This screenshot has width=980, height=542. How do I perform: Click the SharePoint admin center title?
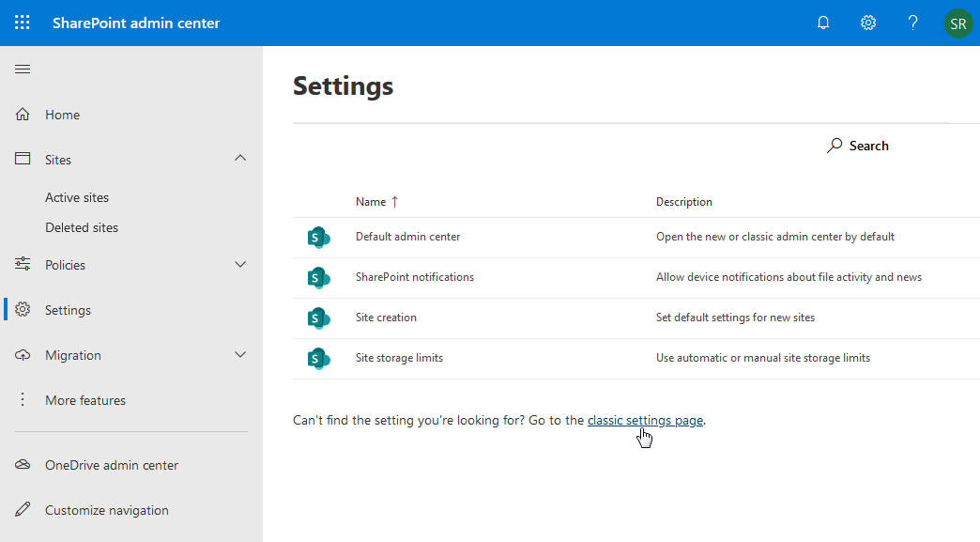[x=136, y=23]
